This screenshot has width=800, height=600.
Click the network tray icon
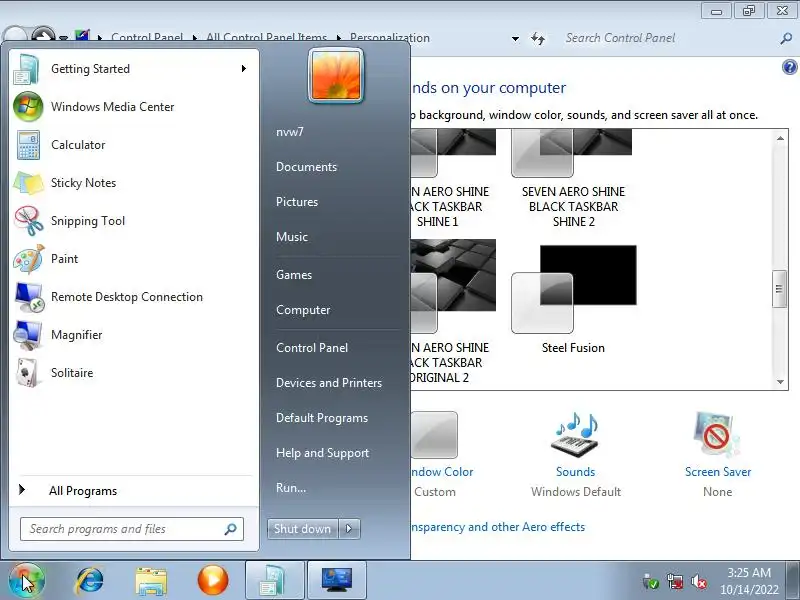(674, 581)
